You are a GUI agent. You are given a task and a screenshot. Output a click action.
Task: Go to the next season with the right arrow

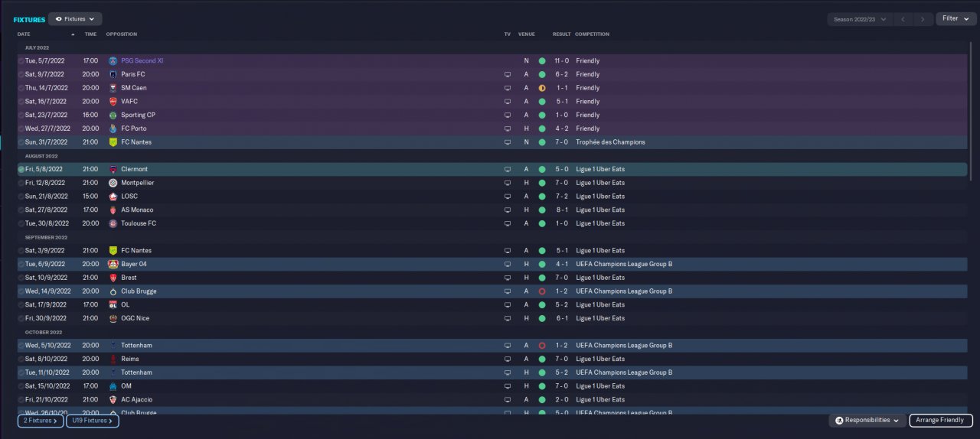click(x=923, y=19)
